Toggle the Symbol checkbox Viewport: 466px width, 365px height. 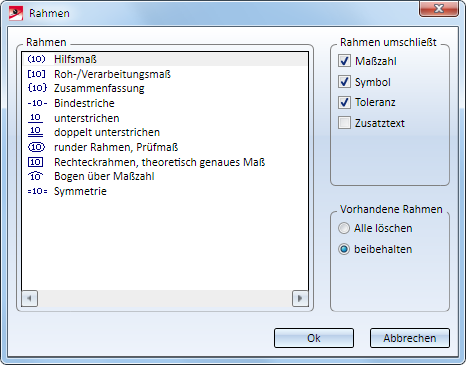pos(344,82)
